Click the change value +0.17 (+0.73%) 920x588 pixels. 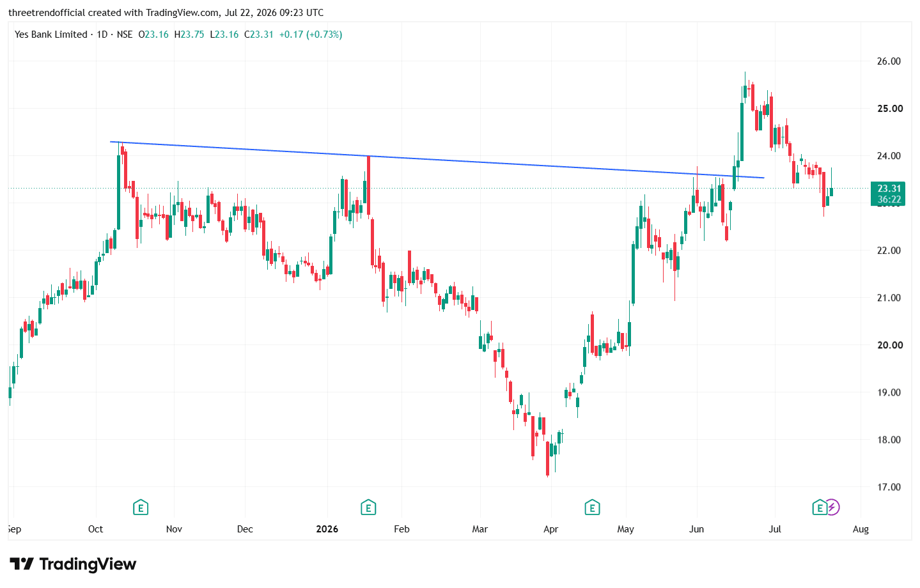[311, 35]
